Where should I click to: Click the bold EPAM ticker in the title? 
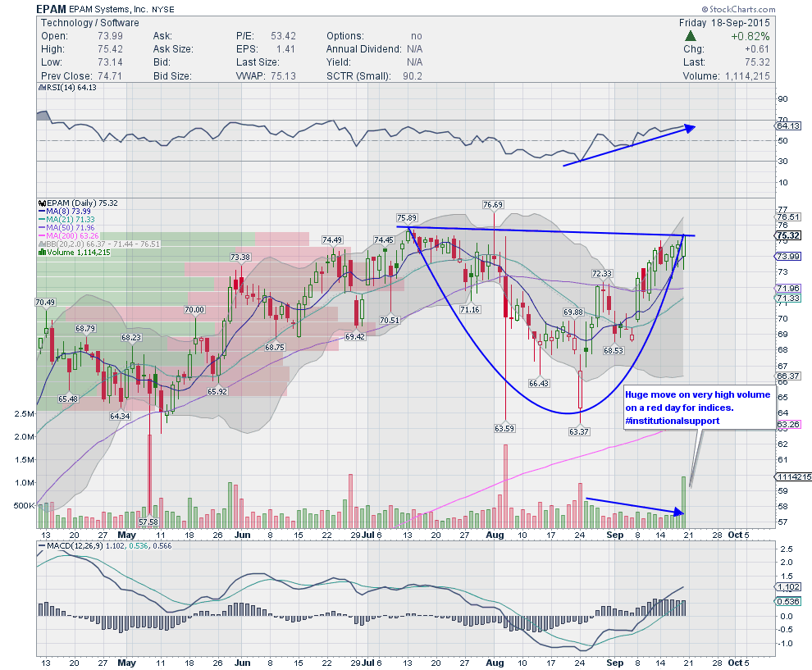tap(52, 9)
